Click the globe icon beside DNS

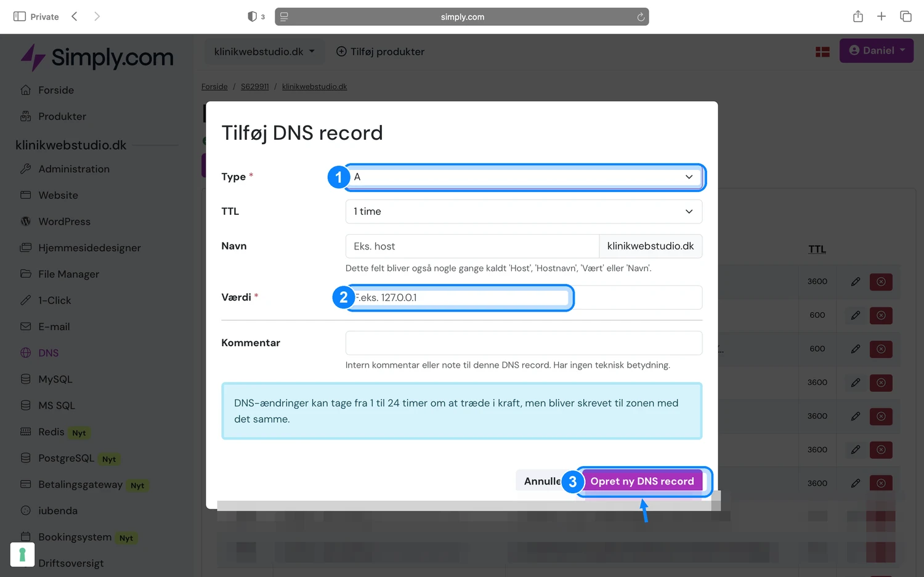point(25,353)
